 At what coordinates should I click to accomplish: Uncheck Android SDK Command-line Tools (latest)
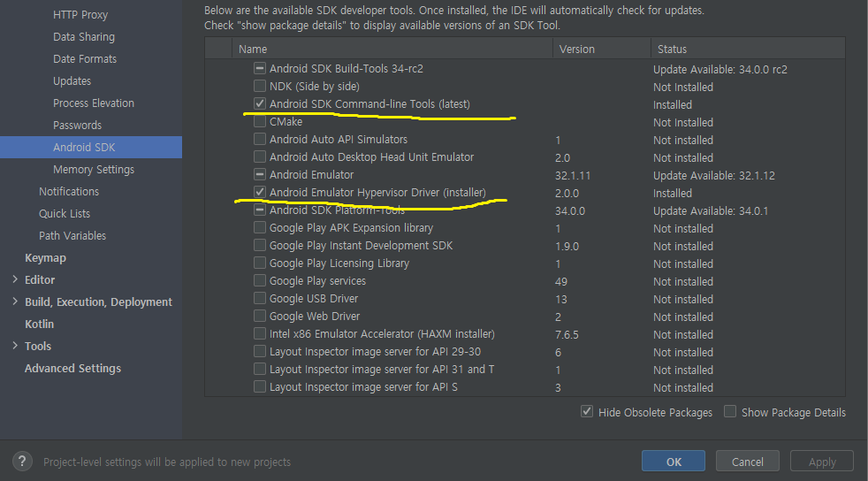(260, 103)
